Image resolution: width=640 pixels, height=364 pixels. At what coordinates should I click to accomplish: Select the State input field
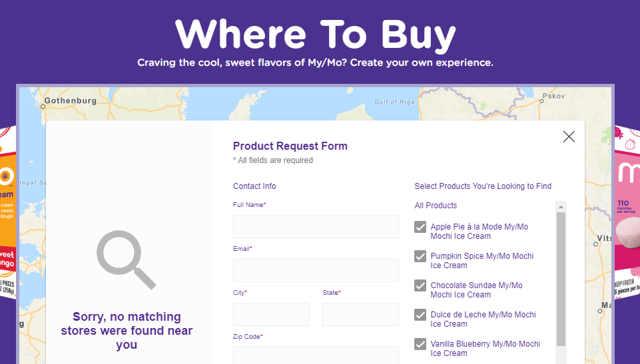coord(360,314)
